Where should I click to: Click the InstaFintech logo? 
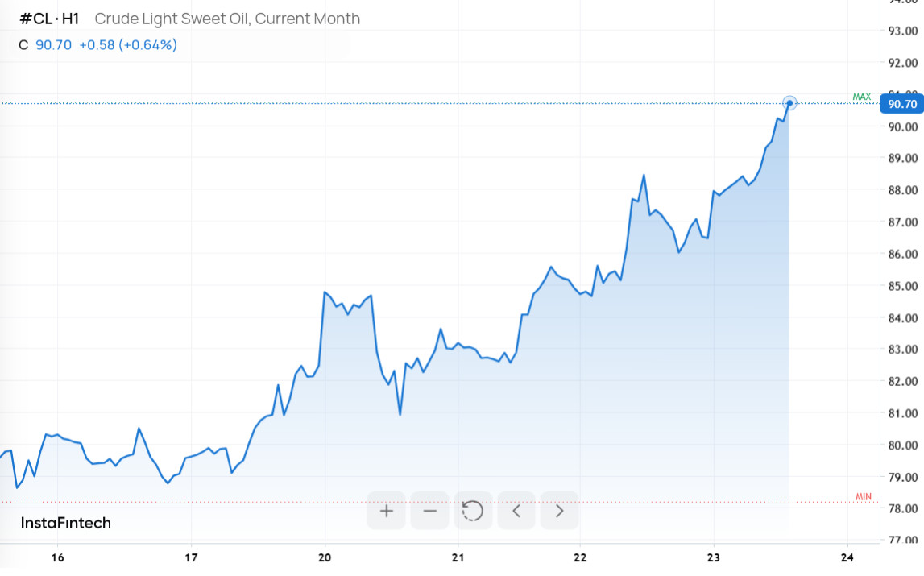pyautogui.click(x=65, y=523)
